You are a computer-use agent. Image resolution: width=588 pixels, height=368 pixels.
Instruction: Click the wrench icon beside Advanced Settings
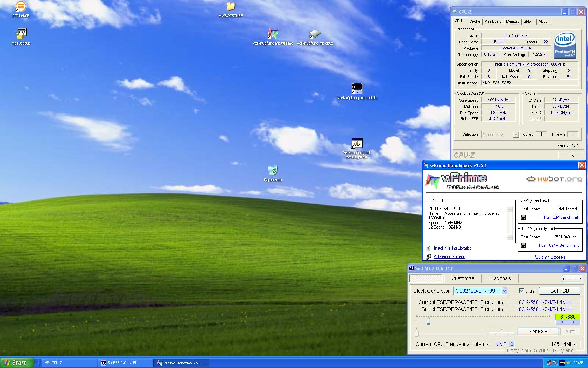[x=428, y=257]
